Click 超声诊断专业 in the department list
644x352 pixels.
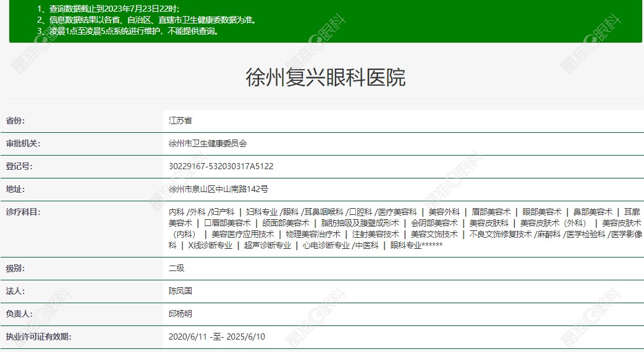268,245
